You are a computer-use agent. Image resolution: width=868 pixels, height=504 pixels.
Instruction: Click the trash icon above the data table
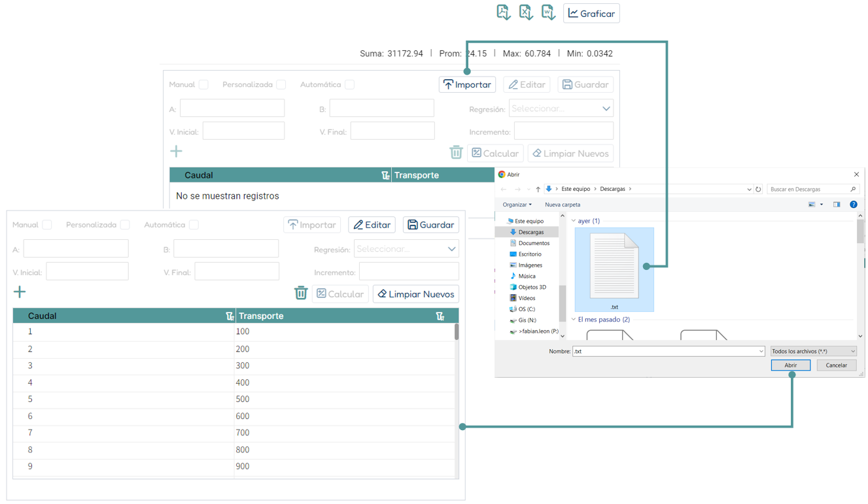tap(301, 293)
